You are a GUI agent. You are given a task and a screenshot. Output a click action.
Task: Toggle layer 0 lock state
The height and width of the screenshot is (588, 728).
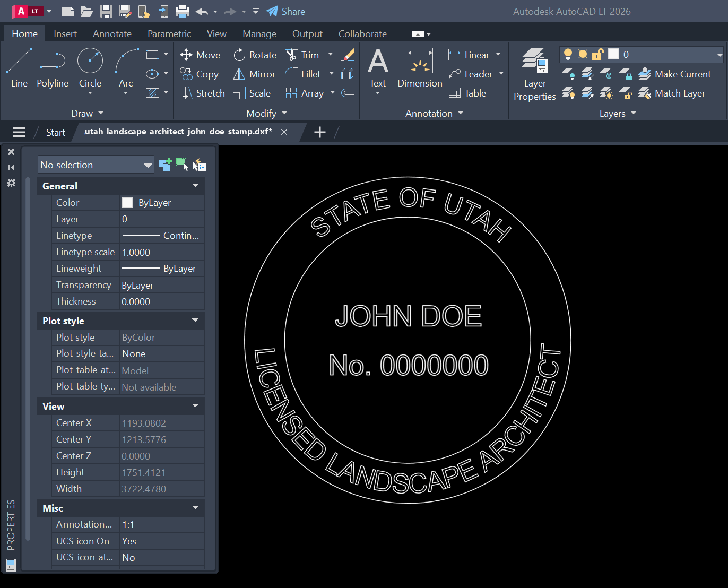pos(598,54)
